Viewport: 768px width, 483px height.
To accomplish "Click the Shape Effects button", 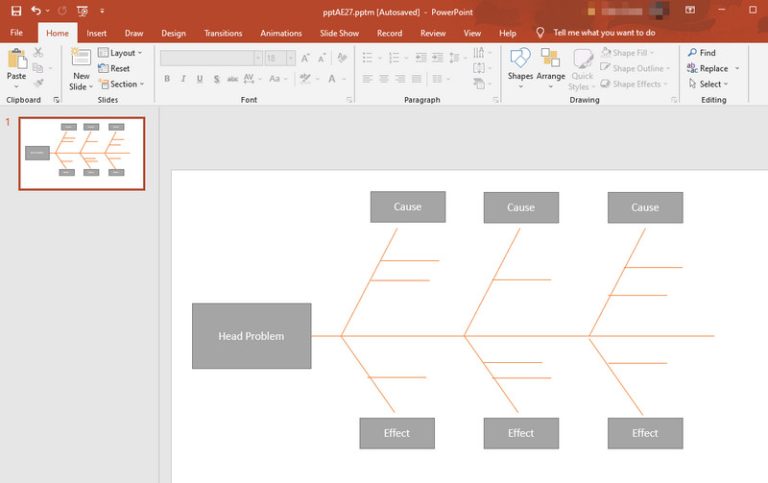I will (634, 84).
